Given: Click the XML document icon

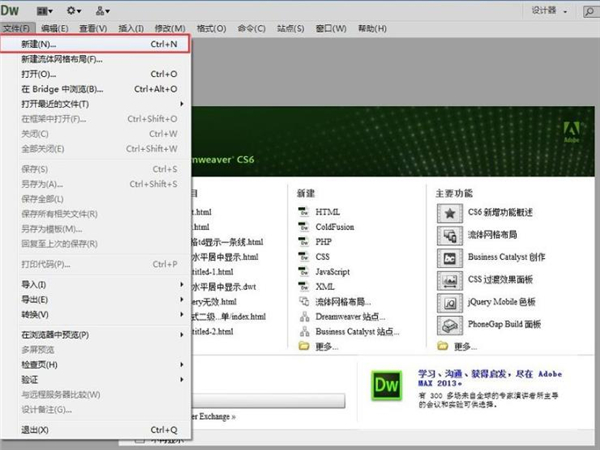Looking at the screenshot, I should (303, 286).
